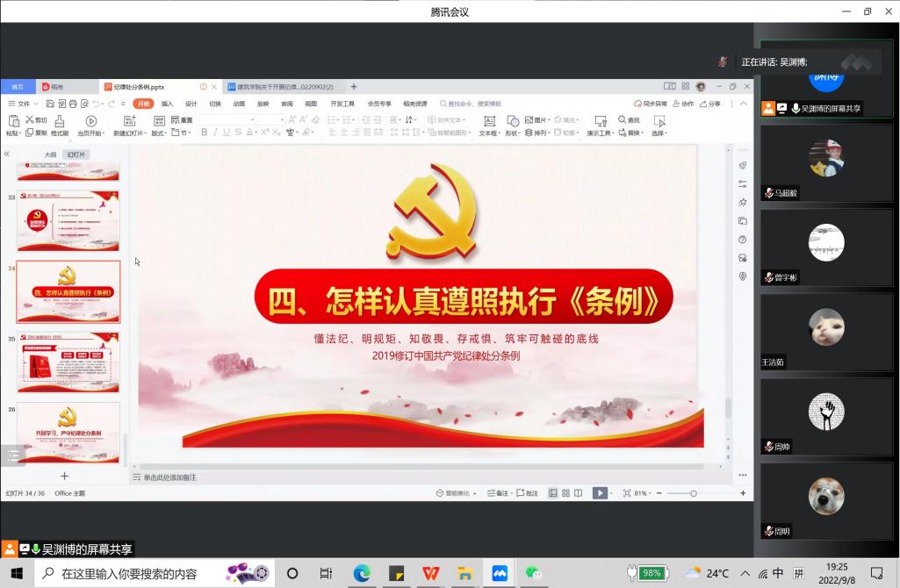Screen dimensions: 900x588
Task: Open the 插入 Insert ribbon tab
Action: point(167,104)
